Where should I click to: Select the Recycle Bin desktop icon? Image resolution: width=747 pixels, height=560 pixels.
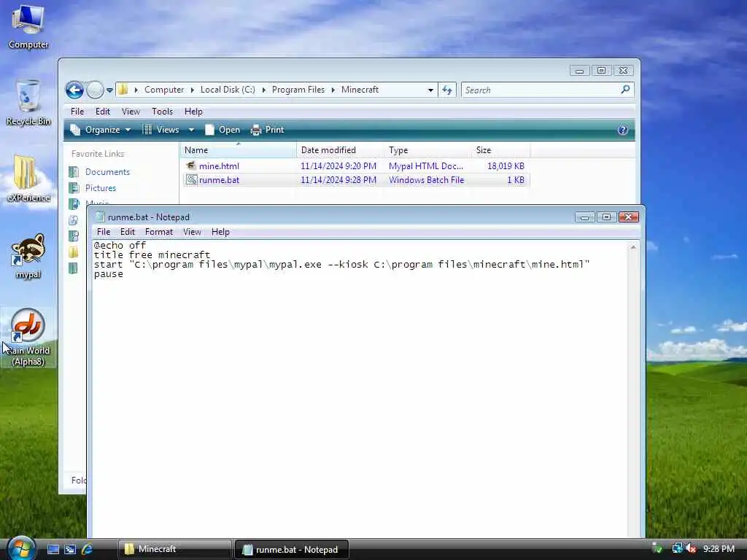tap(28, 102)
